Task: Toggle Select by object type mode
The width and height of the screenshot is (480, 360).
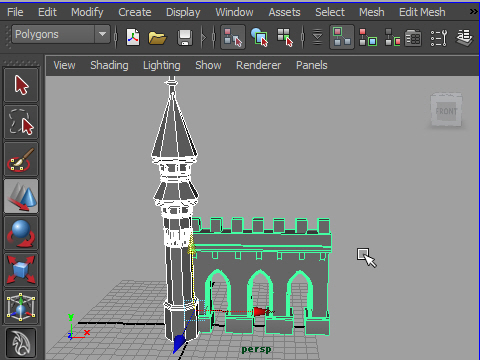Action: pos(259,37)
